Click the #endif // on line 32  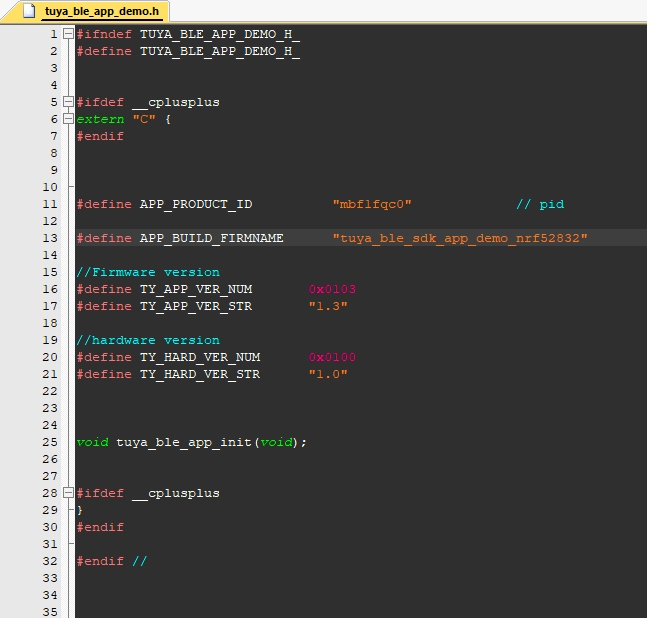coord(112,561)
